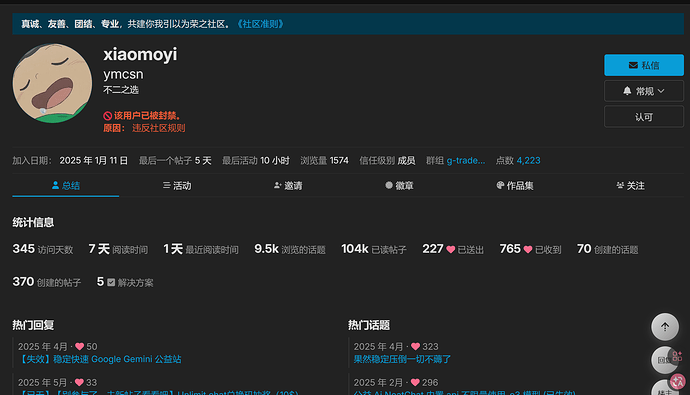Open the 5 解决方案 solutions stat
690x395 pixels.
click(125, 282)
